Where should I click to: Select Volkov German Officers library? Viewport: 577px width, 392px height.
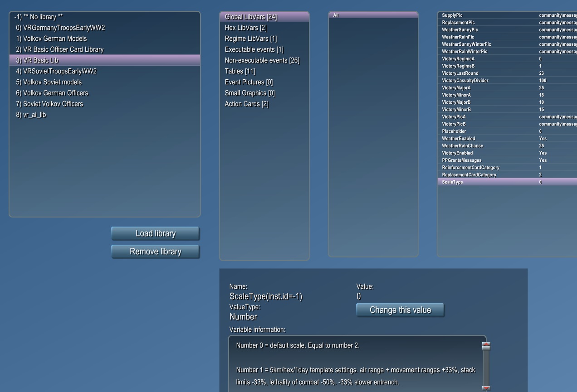point(105,93)
